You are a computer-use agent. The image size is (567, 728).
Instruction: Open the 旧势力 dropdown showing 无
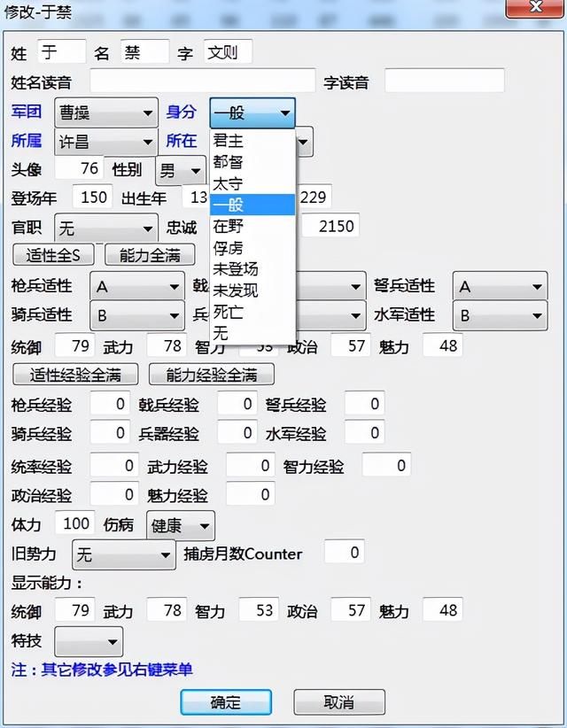coord(124,554)
